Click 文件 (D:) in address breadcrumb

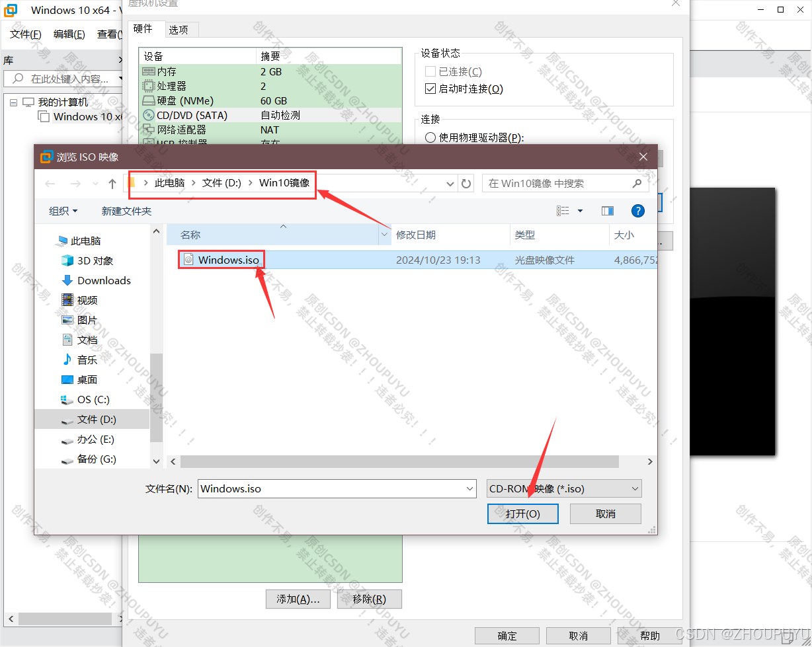[x=222, y=182]
